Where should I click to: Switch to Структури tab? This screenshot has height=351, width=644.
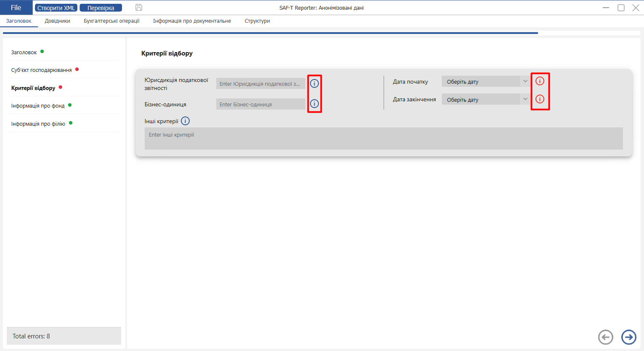257,21
